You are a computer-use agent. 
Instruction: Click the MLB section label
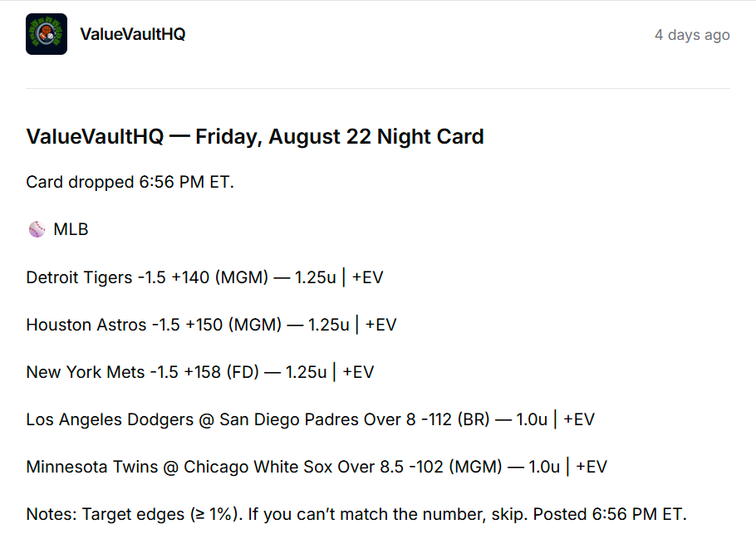point(71,230)
